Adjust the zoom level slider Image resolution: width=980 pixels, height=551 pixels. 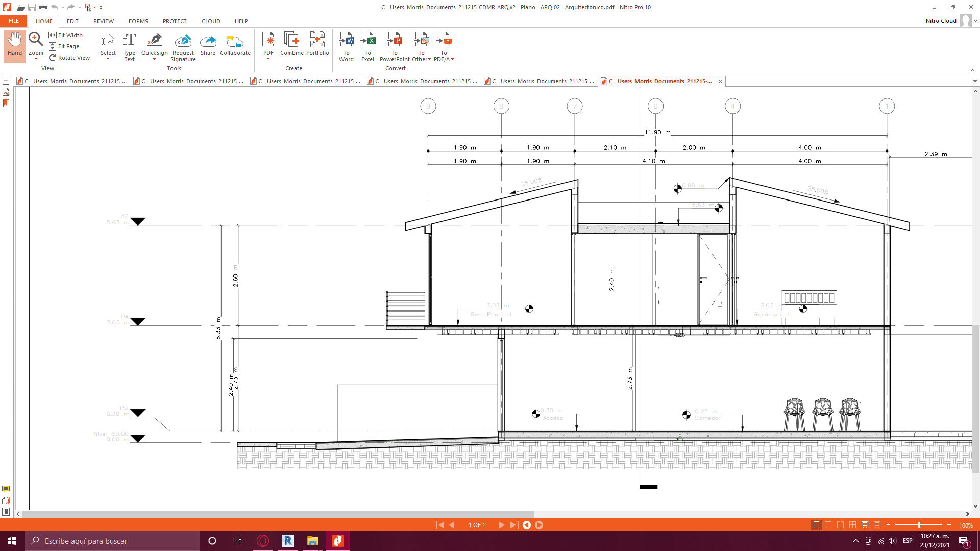(919, 524)
